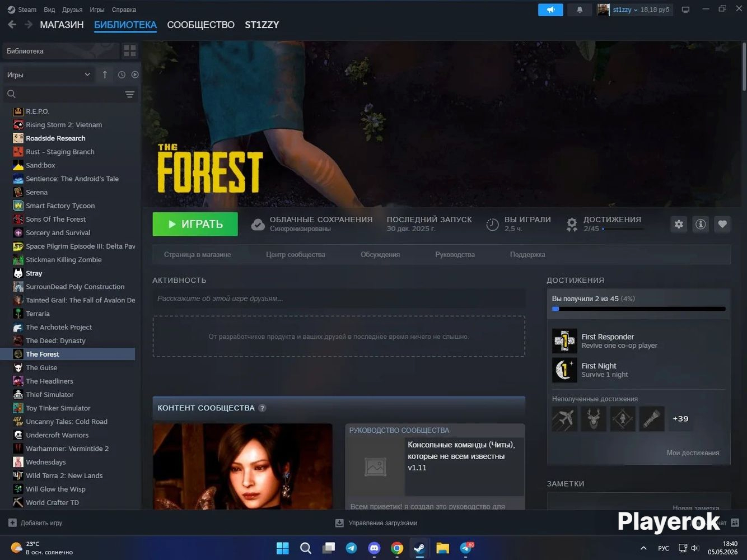Select Warhammer: Vermintide 2 in list
Image resolution: width=747 pixels, height=560 pixels.
point(68,449)
